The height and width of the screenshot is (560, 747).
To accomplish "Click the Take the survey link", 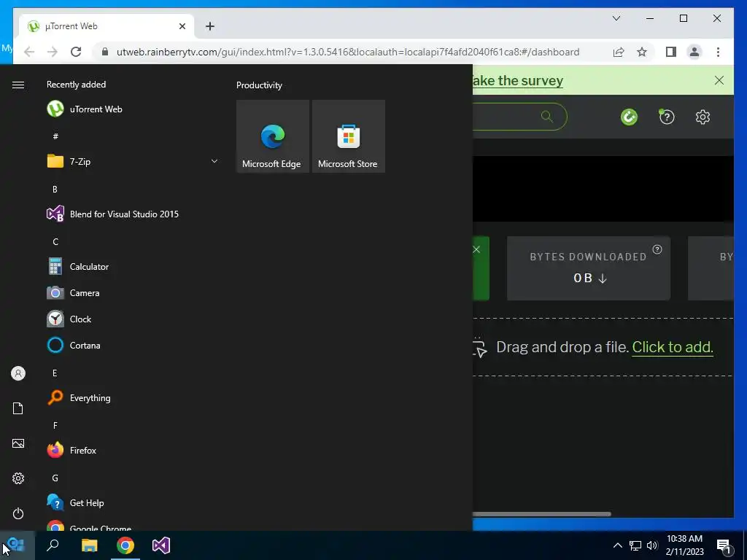I will (x=518, y=80).
